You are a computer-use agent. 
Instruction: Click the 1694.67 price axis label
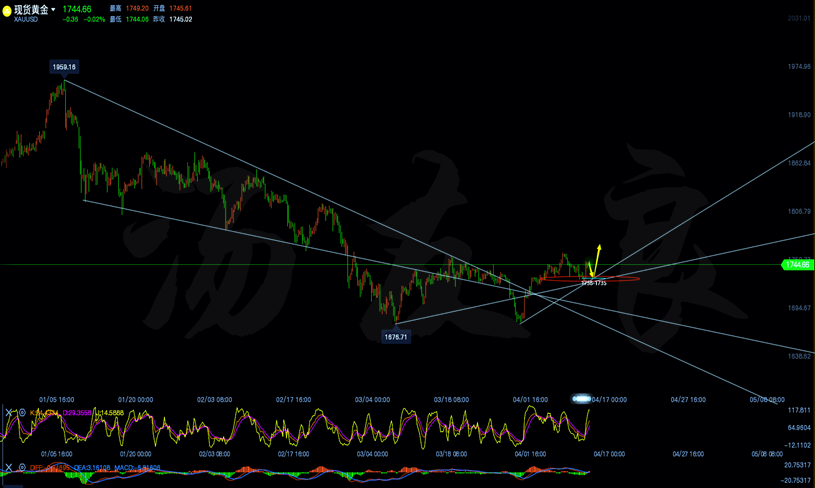click(799, 308)
